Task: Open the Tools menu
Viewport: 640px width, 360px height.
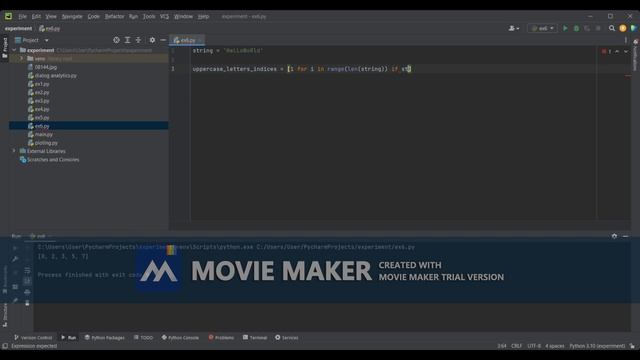Action: 149,16
